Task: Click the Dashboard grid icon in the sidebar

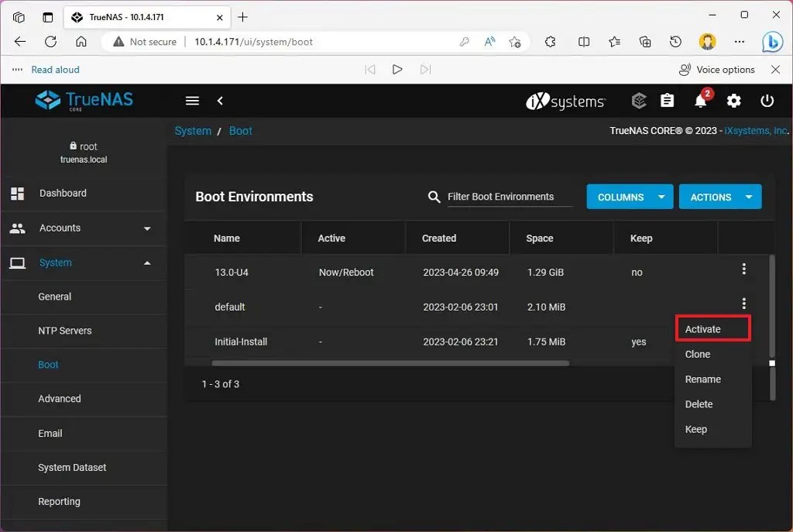Action: [x=18, y=193]
